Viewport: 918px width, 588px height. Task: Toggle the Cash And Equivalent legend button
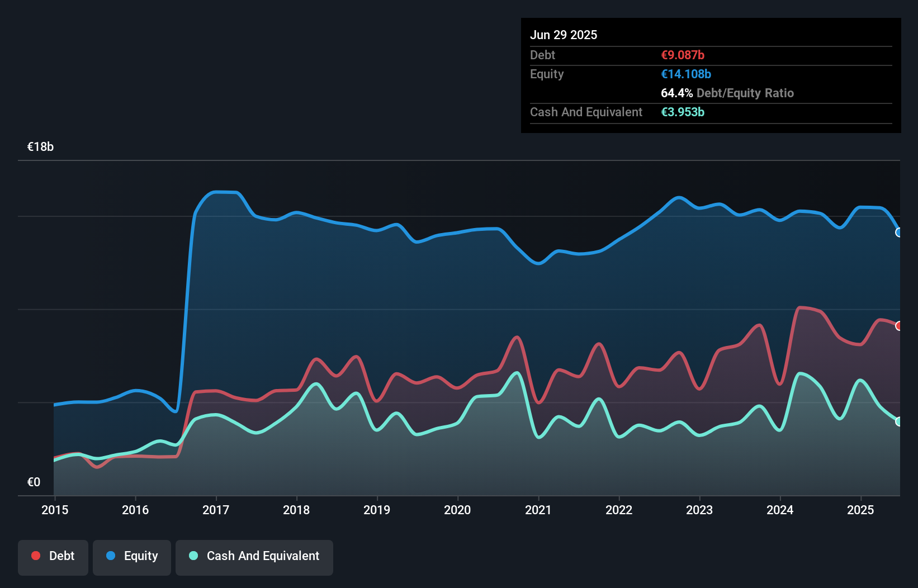[x=254, y=557]
